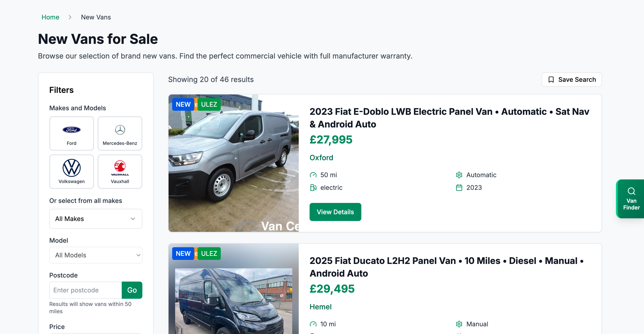Viewport: 644px width, 334px height.
Task: Select the Ford make logo
Action: coord(71,130)
